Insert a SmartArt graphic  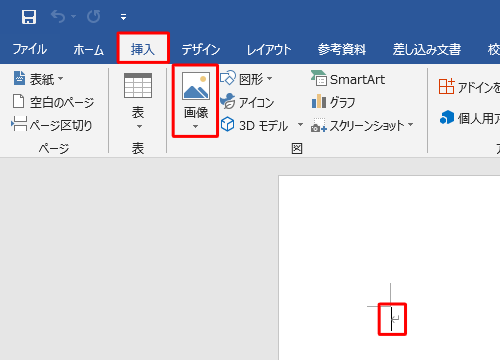point(348,79)
